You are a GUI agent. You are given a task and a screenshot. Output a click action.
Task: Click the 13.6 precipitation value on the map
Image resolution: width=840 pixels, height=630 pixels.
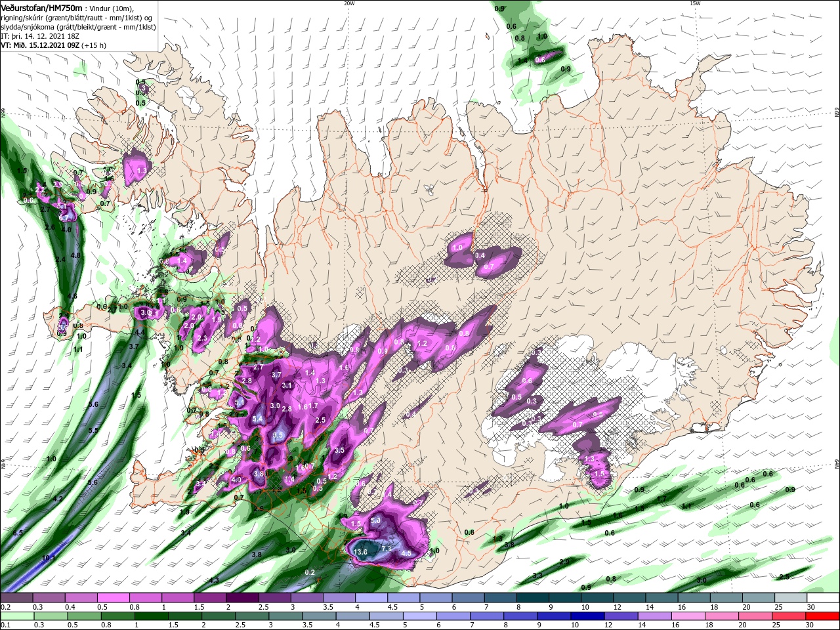[x=360, y=552]
